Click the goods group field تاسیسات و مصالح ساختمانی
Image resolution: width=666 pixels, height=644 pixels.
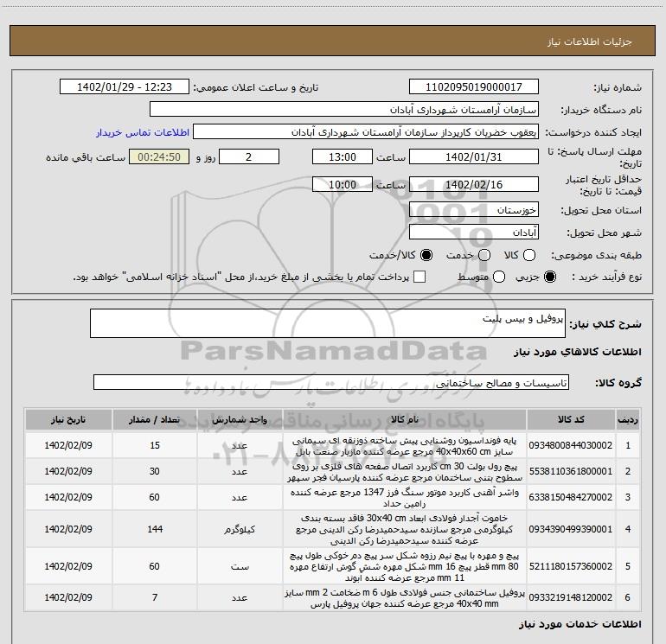tap(331, 382)
